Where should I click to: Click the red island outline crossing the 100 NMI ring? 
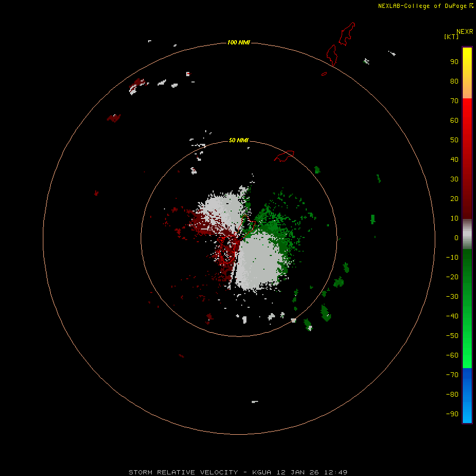pyautogui.click(x=332, y=55)
